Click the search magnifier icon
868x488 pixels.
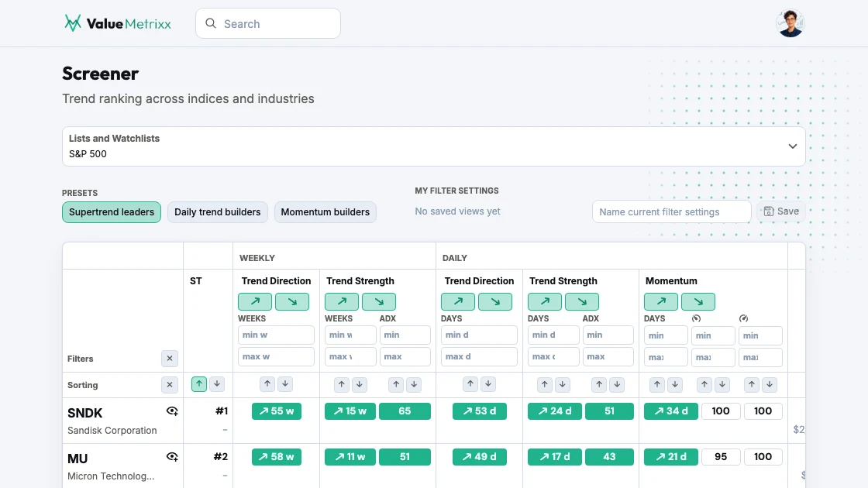[x=210, y=23]
